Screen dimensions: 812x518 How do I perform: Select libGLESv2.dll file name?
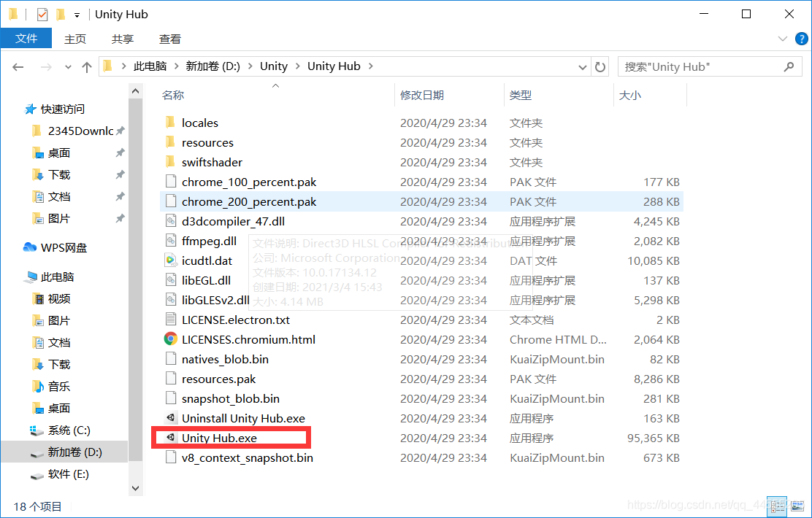pos(216,300)
